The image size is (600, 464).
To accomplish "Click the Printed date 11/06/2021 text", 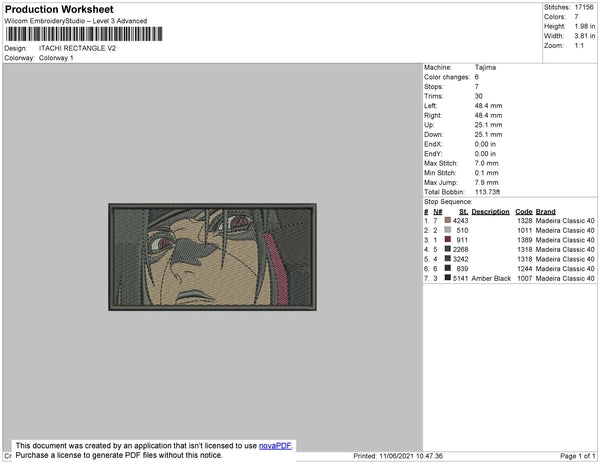I will point(398,456).
